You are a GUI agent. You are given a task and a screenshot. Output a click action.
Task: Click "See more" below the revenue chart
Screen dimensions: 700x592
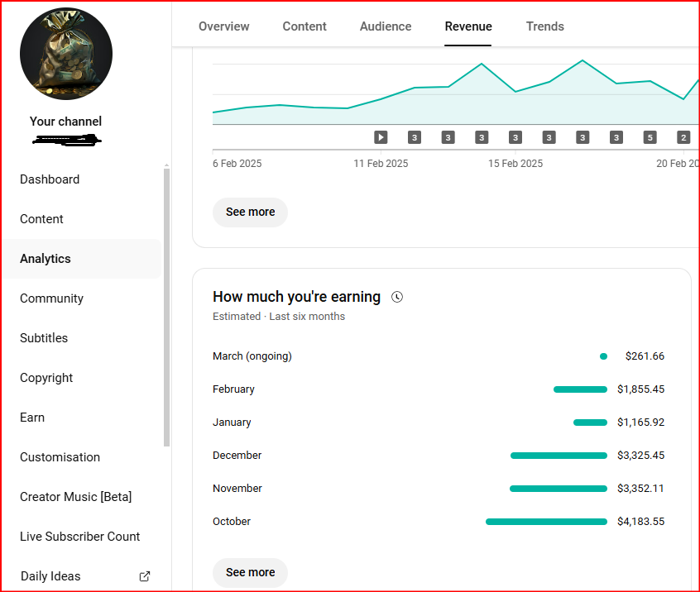250,212
